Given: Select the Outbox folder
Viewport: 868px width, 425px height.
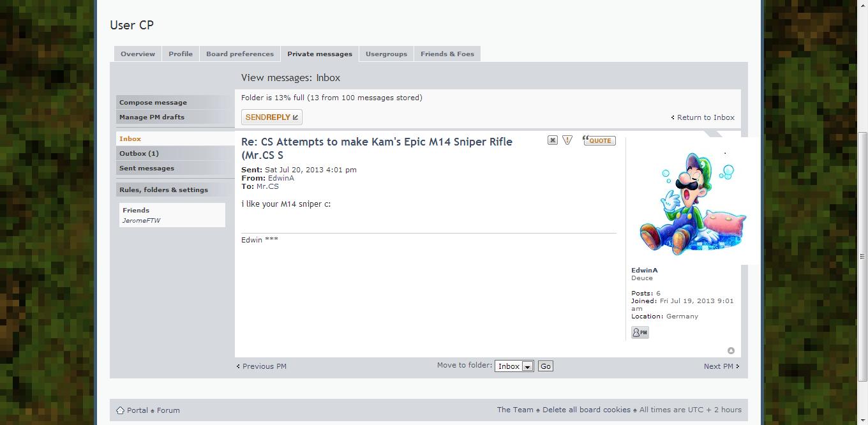Looking at the screenshot, I should (x=138, y=153).
